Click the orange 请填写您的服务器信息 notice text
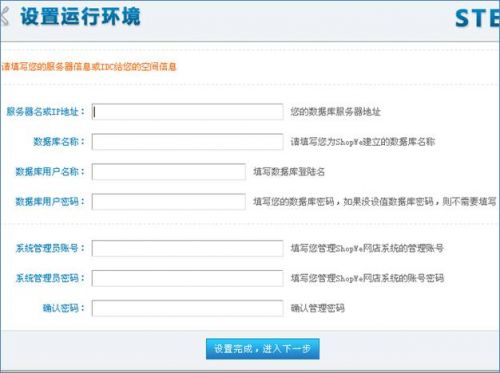This screenshot has width=500, height=373. point(89,67)
